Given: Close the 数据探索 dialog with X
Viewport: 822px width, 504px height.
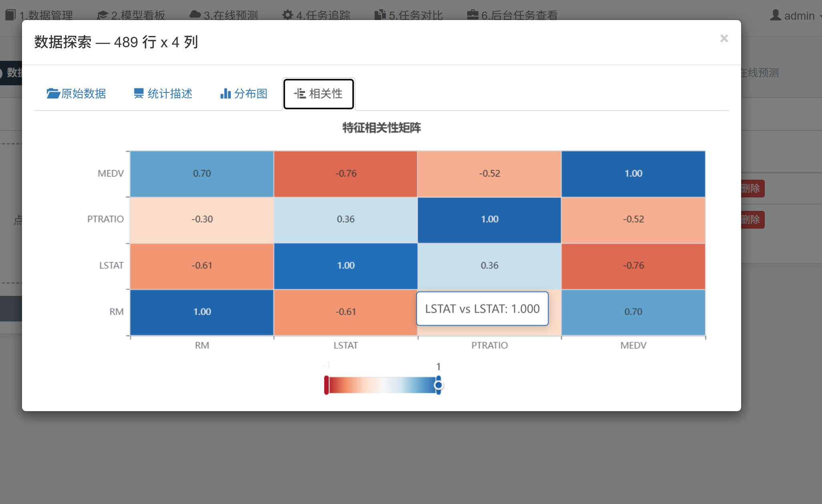Looking at the screenshot, I should coord(724,38).
